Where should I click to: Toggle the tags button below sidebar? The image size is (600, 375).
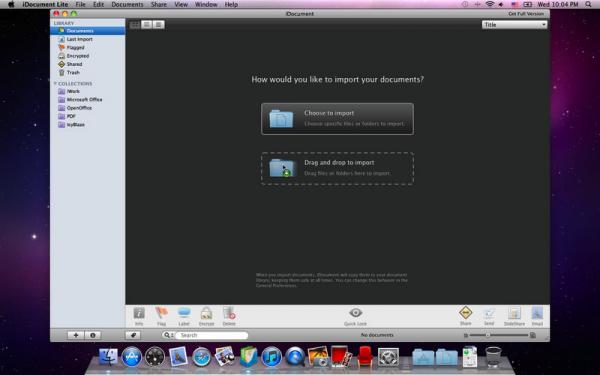(133, 335)
